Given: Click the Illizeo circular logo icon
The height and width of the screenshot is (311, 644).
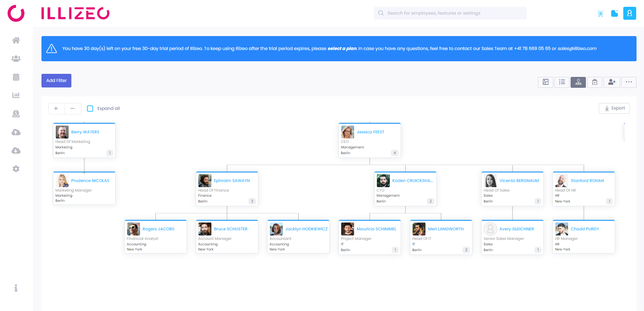Looking at the screenshot, I should [16, 13].
